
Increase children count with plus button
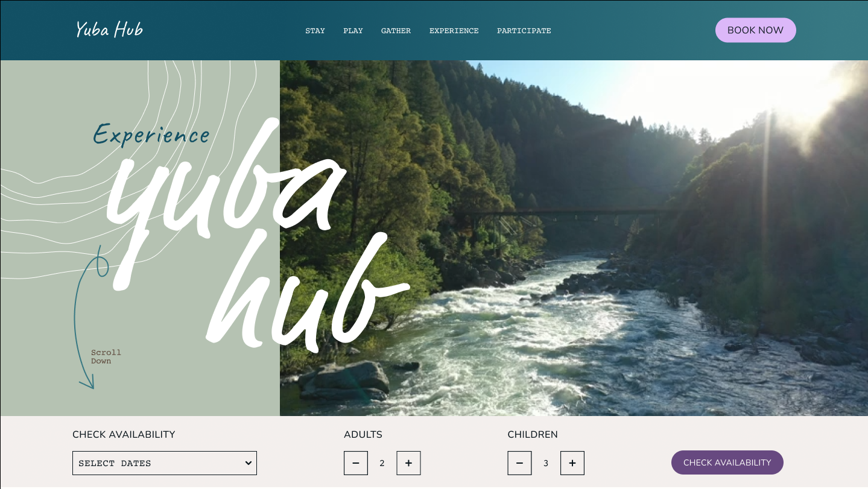pyautogui.click(x=572, y=463)
